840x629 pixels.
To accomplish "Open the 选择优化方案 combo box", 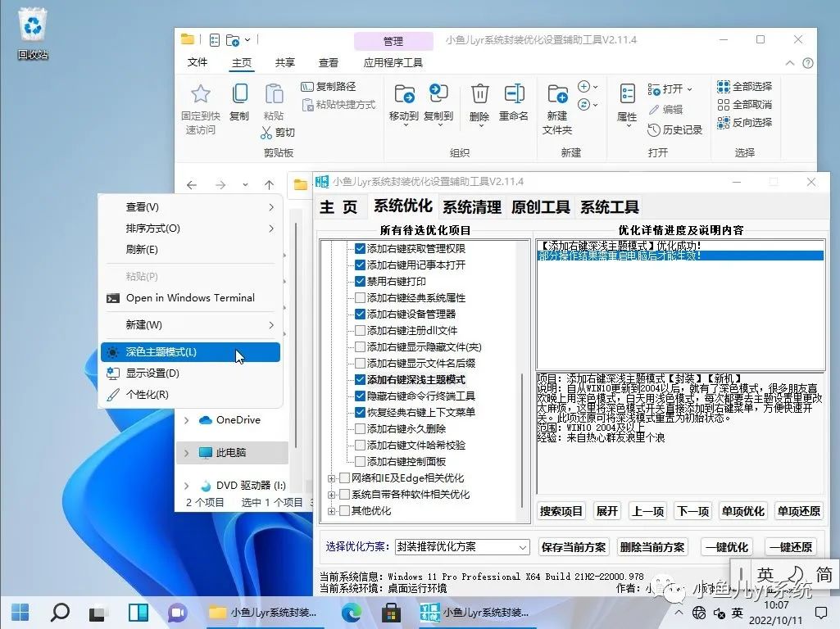I will [x=462, y=546].
